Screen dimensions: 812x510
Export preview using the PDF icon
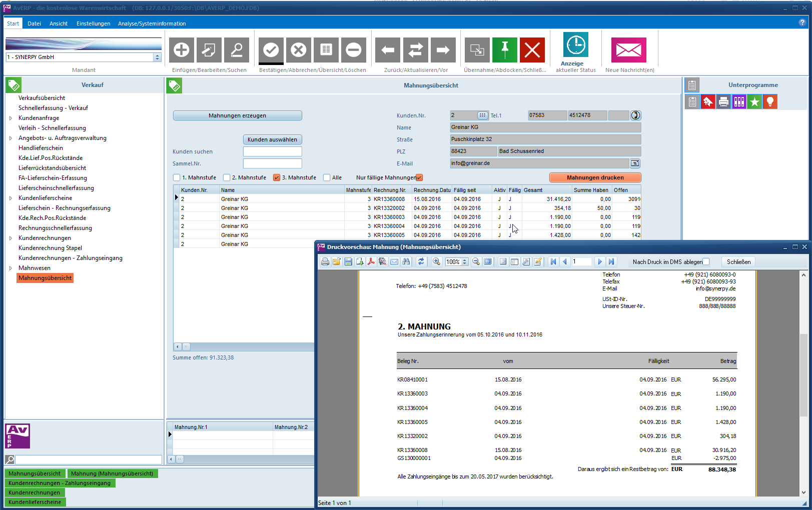click(371, 261)
